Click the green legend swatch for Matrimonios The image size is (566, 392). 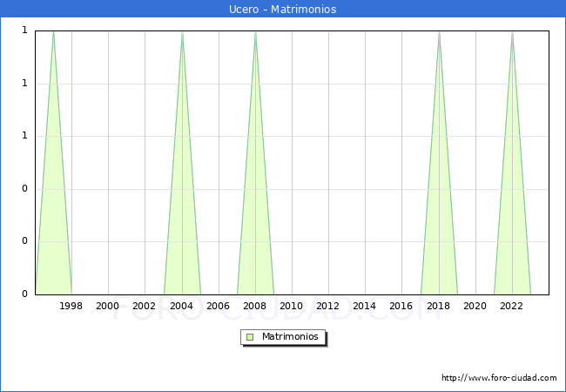[250, 336]
